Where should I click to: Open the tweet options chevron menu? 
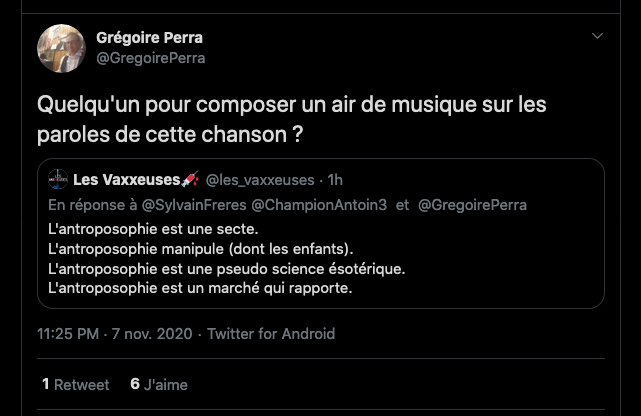(x=598, y=37)
